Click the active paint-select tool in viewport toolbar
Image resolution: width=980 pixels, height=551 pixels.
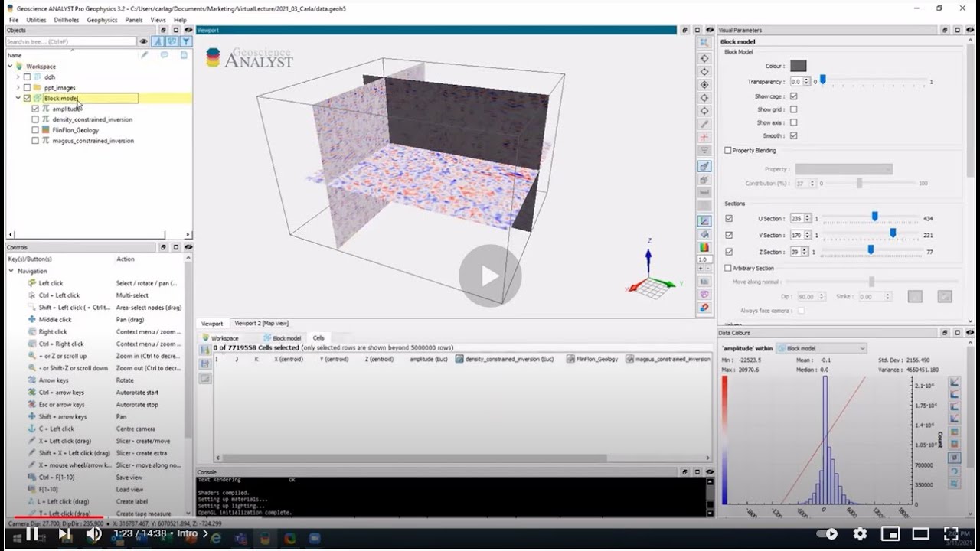coord(704,166)
